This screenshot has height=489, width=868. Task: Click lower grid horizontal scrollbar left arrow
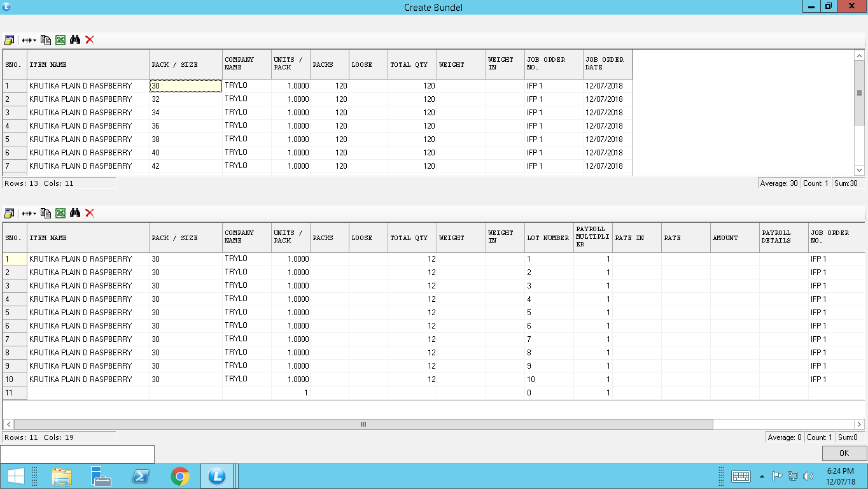point(8,424)
